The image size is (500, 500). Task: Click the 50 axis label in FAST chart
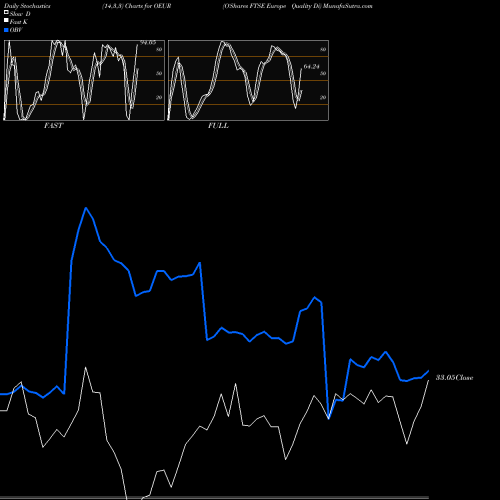[159, 73]
